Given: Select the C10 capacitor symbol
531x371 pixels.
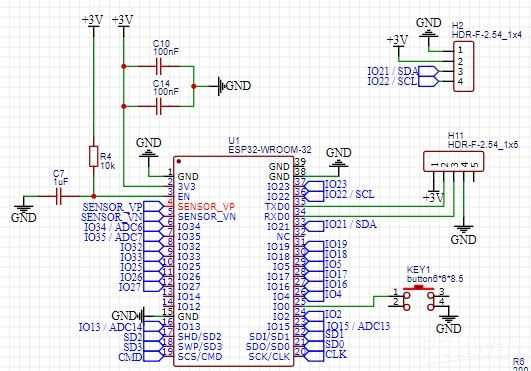Looking at the screenshot, I should pos(159,66).
